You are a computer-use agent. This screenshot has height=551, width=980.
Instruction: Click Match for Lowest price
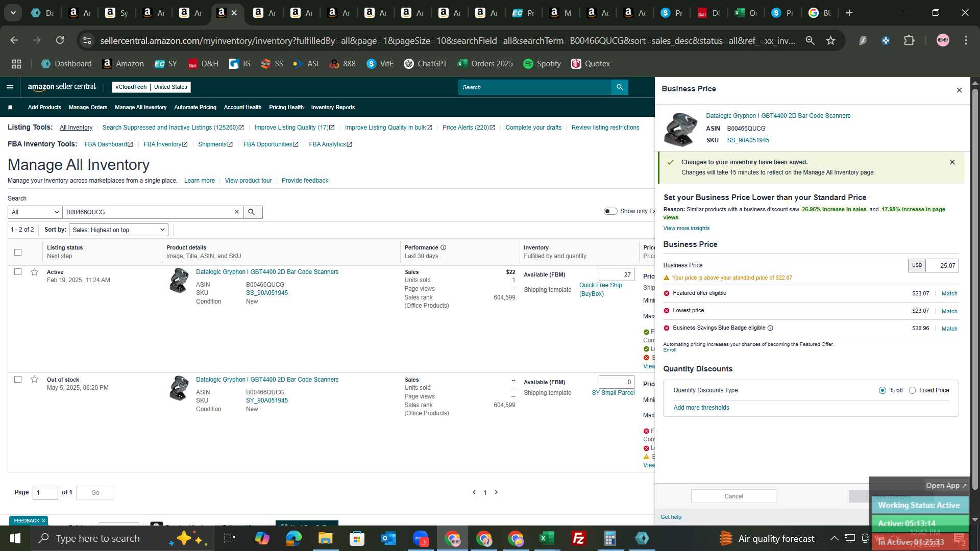[949, 311]
